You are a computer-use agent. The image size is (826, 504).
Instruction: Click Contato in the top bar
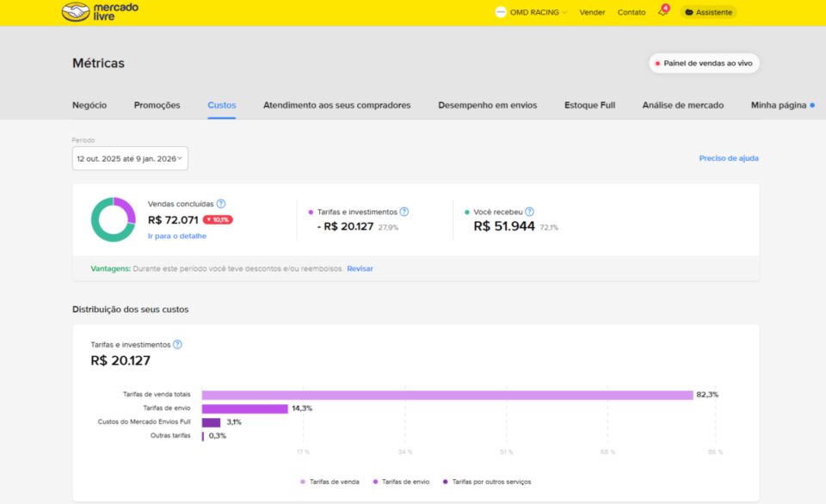[x=632, y=12]
